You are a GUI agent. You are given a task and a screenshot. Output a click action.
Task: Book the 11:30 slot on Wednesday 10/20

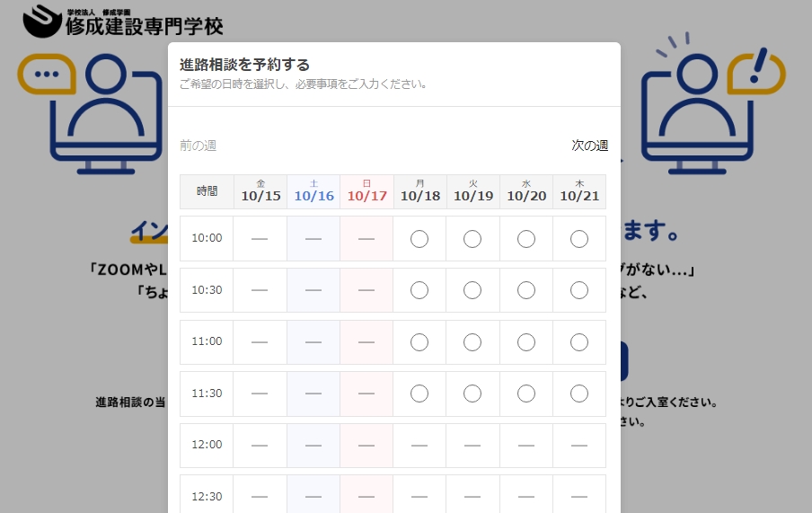coord(526,394)
